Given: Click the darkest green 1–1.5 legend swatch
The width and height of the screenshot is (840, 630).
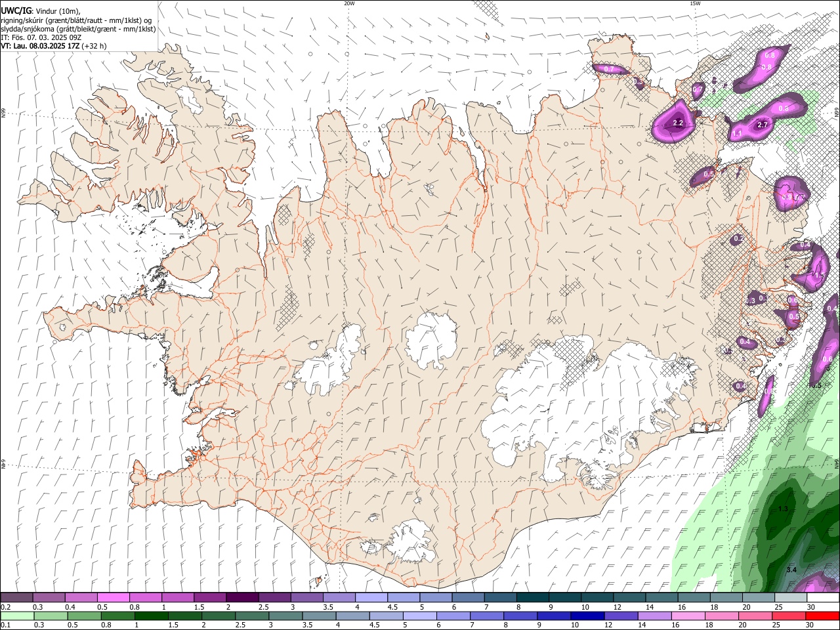Looking at the screenshot, I should click(x=152, y=616).
